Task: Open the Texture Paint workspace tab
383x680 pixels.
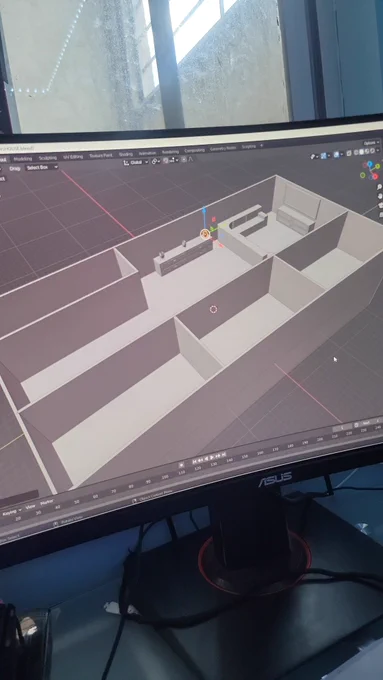Action: 101,155
